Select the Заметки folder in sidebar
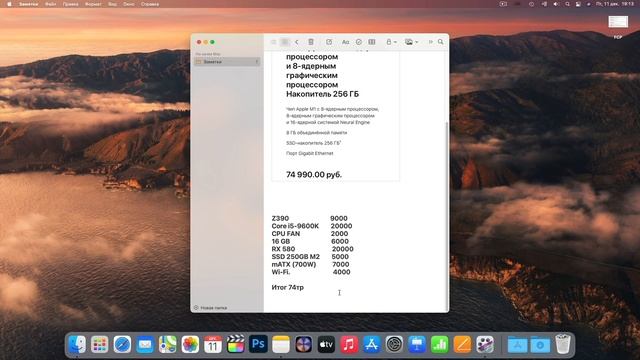640x360 pixels. tap(227, 62)
